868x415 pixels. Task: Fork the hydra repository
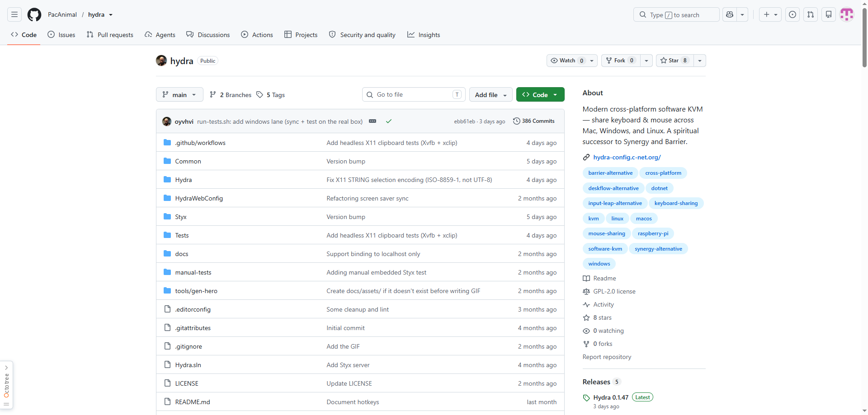click(621, 61)
